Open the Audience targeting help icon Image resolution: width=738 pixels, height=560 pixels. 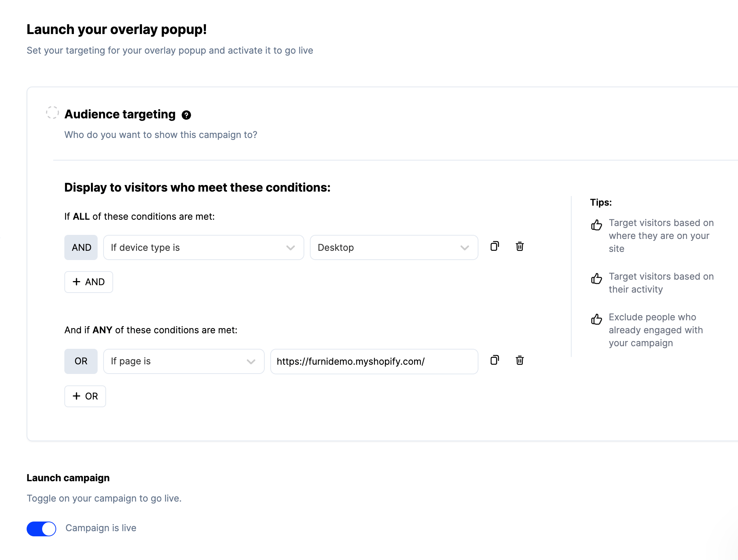[186, 115]
